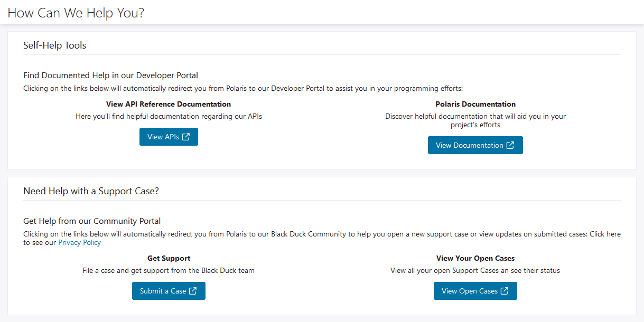Select the 'View Your Open Cases' title

[475, 258]
